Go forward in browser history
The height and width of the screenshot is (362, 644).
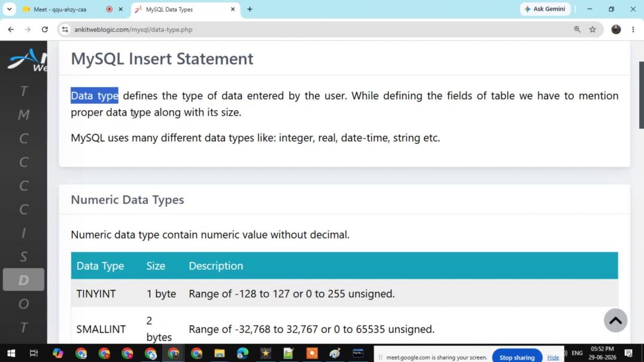[28, 29]
